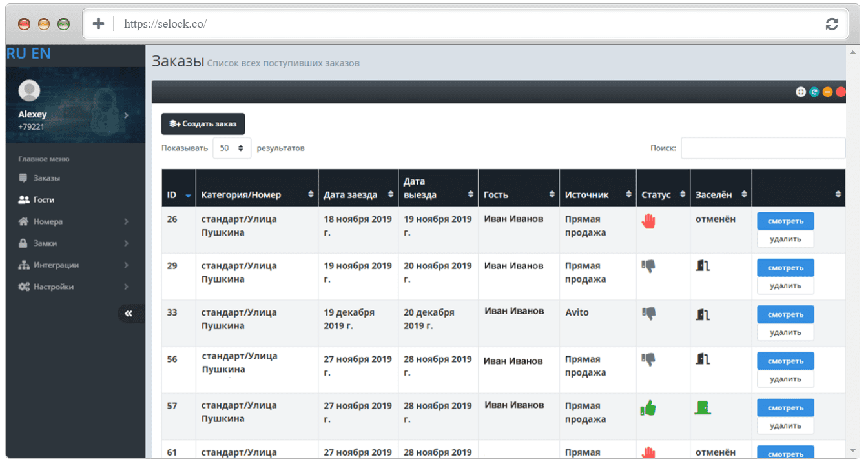
Task: Click the thumbs-down status icon for order 29
Action: click(648, 266)
